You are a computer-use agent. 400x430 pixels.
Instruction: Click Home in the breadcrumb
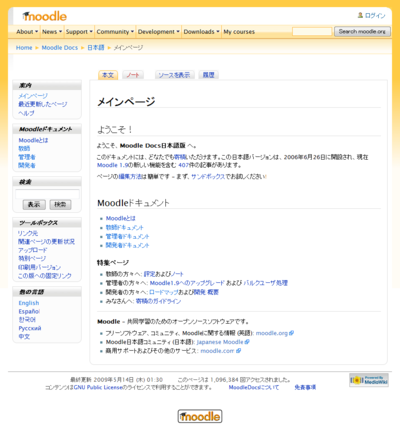[24, 48]
